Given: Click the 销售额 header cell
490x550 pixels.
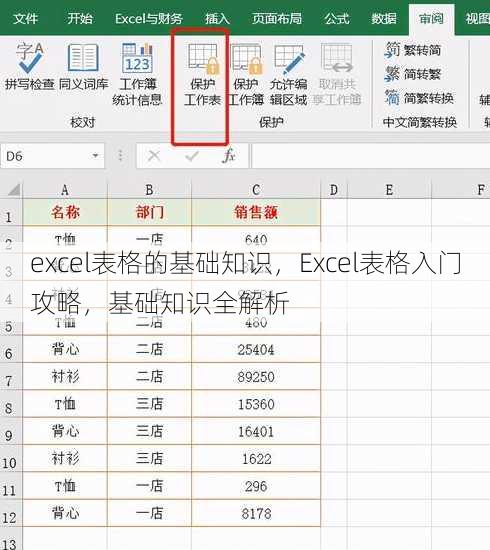Looking at the screenshot, I should point(256,213).
